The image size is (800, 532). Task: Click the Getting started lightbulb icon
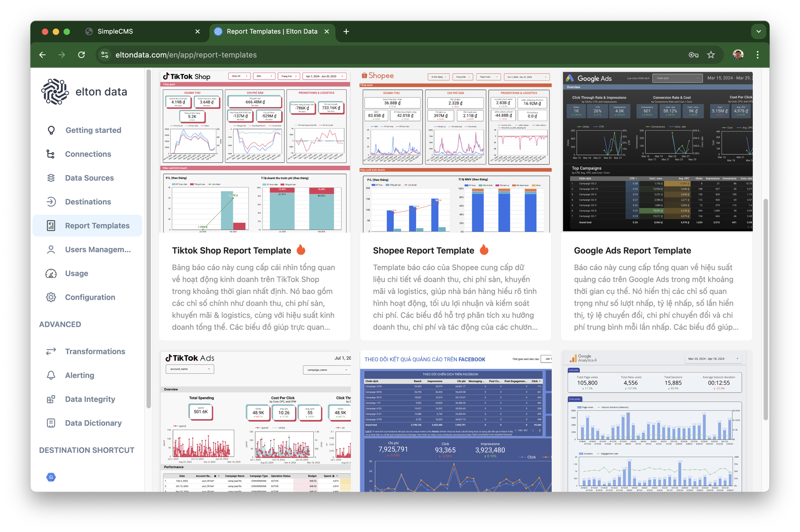pos(51,130)
